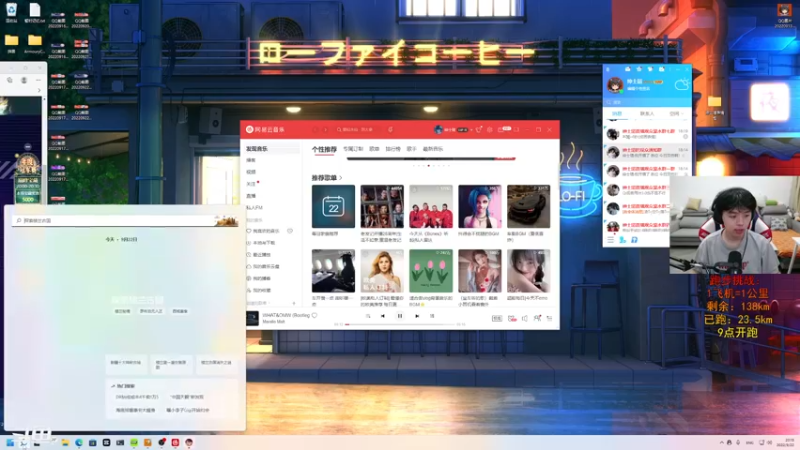
Task: Skip to the next track
Action: (417, 316)
